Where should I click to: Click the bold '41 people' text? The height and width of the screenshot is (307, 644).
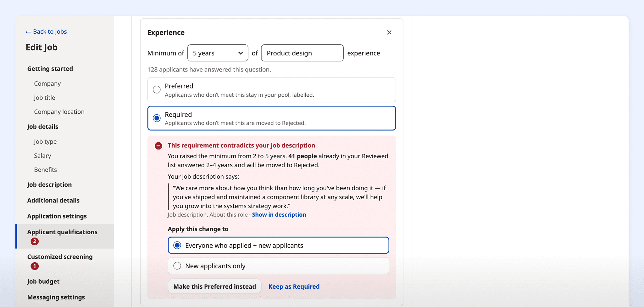[303, 156]
